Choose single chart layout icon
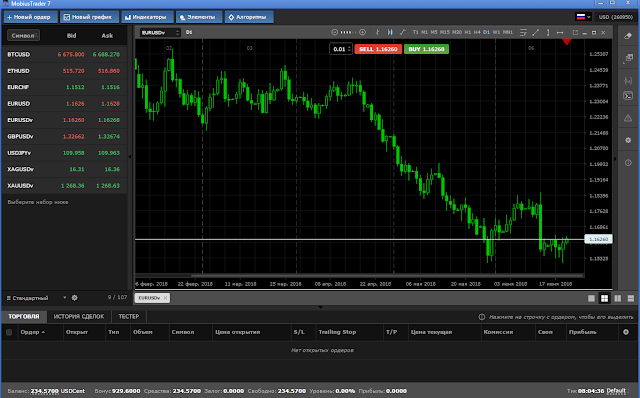This screenshot has height=398, width=640. [591, 298]
